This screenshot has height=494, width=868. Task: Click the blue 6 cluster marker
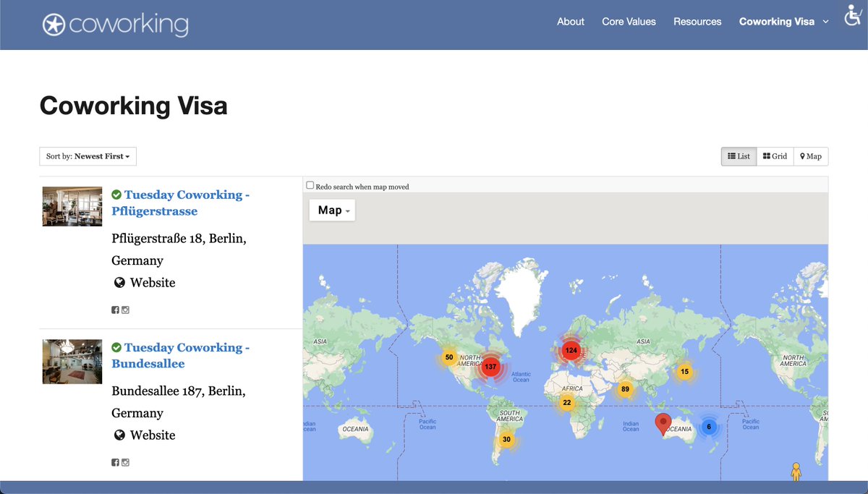point(709,427)
